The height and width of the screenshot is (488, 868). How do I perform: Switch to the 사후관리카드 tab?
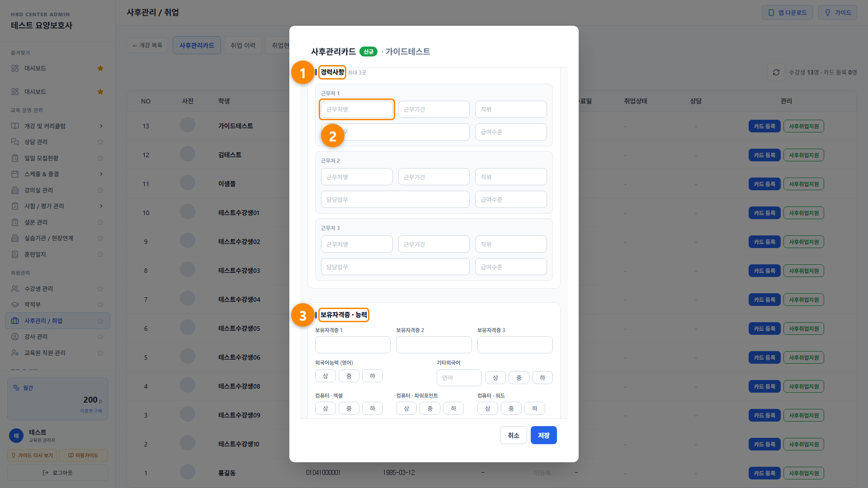pos(197,45)
